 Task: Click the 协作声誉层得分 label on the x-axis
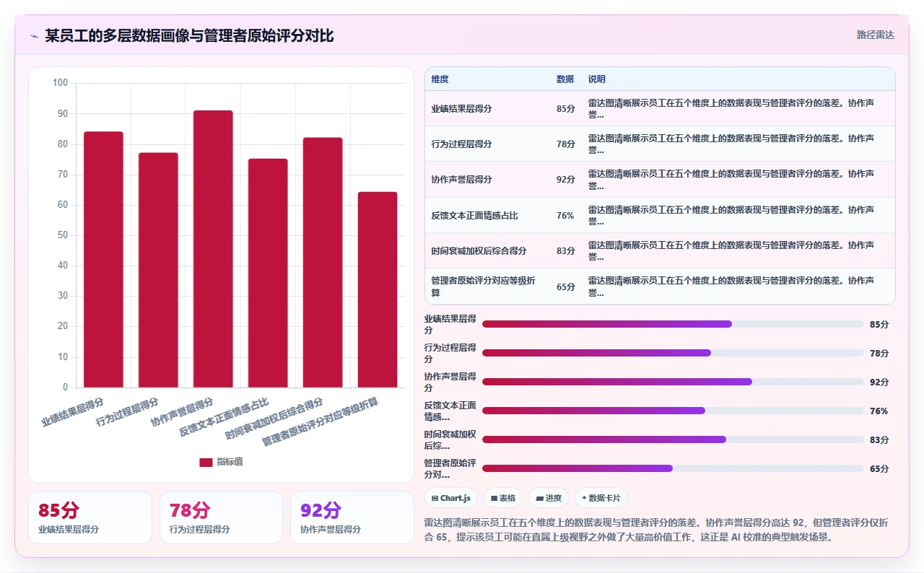[182, 411]
